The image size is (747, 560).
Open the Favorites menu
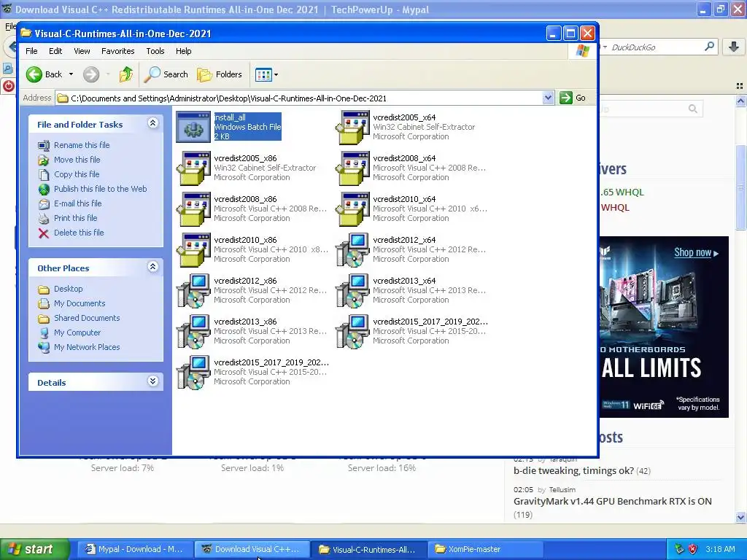click(117, 51)
